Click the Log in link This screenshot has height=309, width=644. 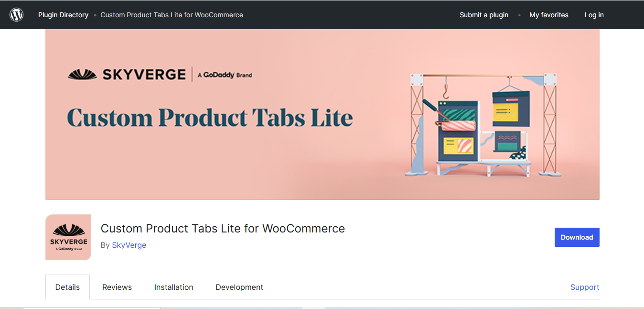pyautogui.click(x=594, y=15)
